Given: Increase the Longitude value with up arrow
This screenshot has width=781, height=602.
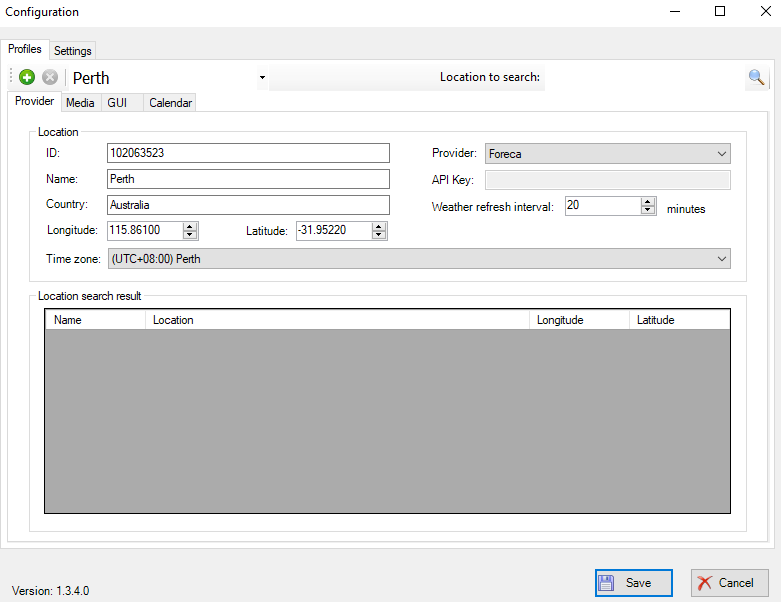Looking at the screenshot, I should 190,227.
